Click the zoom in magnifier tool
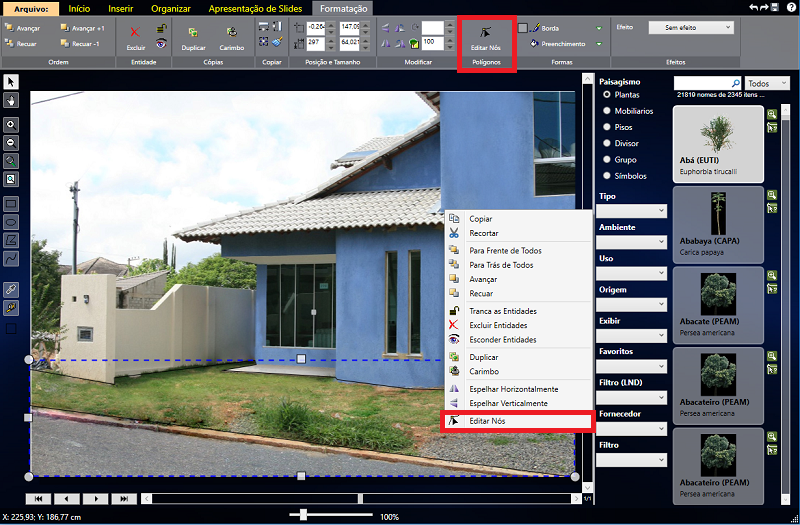This screenshot has height=525, width=800. click(11, 124)
